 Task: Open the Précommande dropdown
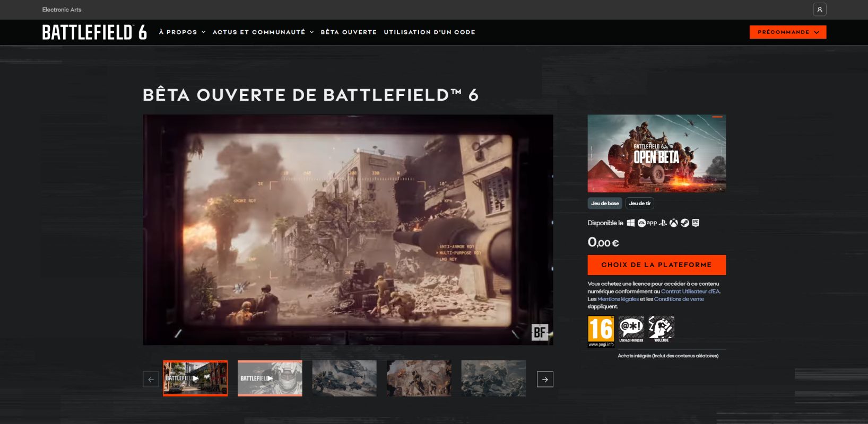pyautogui.click(x=788, y=32)
